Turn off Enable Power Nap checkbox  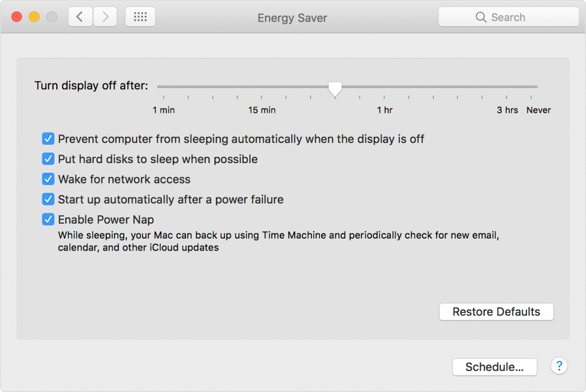(48, 219)
